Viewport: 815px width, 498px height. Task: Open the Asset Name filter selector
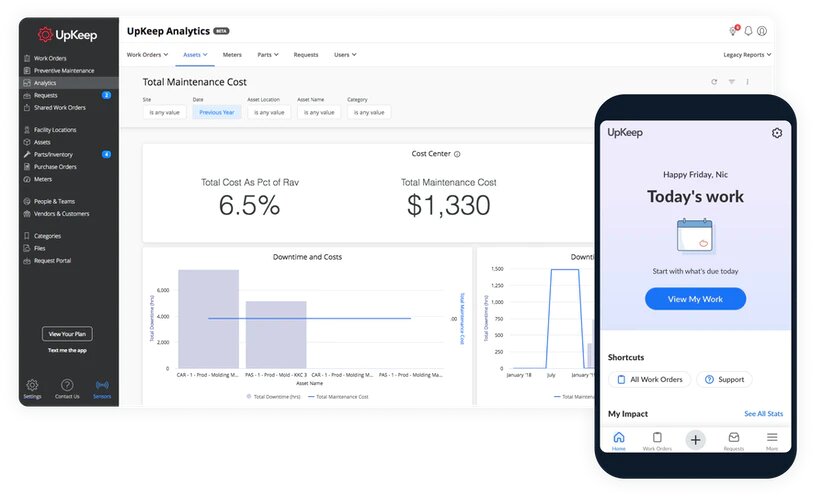(319, 112)
